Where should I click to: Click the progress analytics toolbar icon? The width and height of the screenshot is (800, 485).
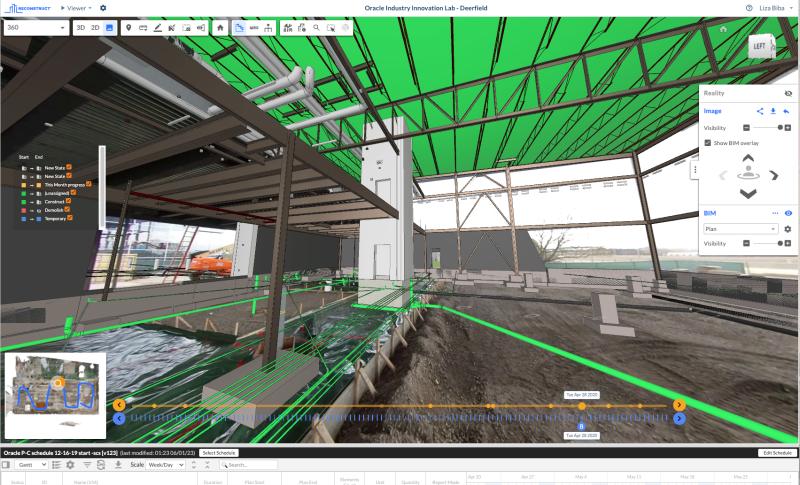coord(288,28)
